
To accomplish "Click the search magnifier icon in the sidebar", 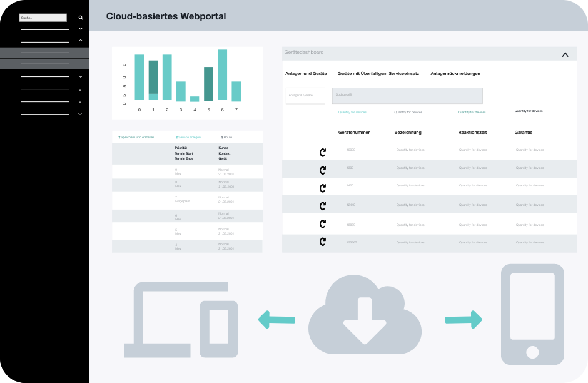I will pos(80,17).
